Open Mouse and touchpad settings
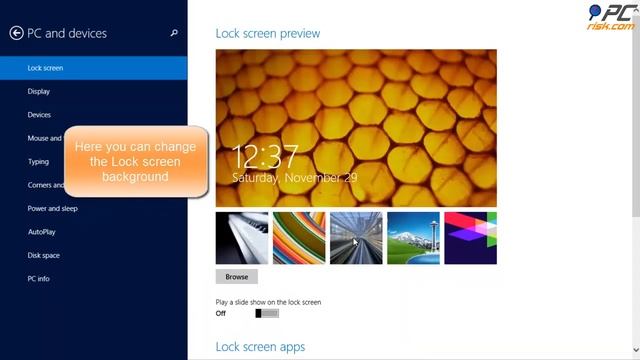 [44, 138]
